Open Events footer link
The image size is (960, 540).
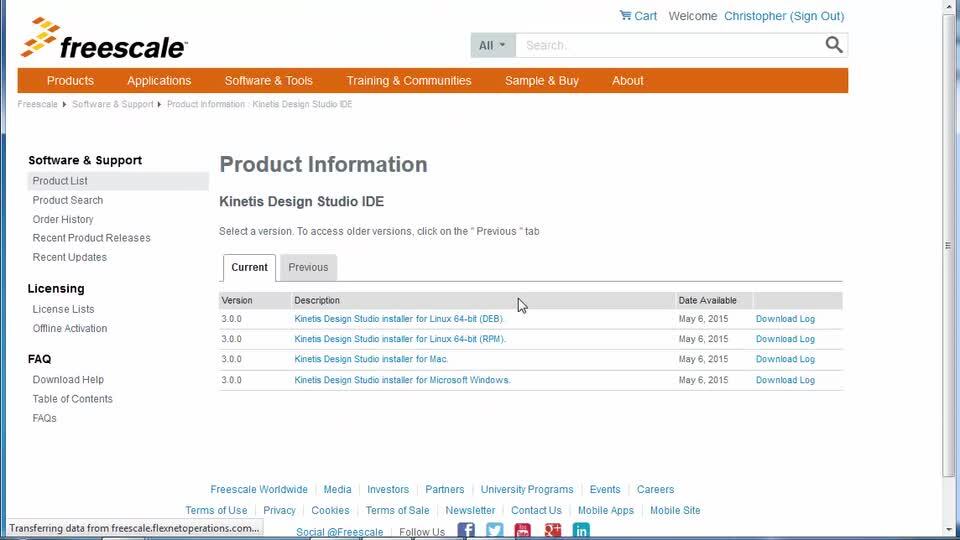(x=605, y=490)
